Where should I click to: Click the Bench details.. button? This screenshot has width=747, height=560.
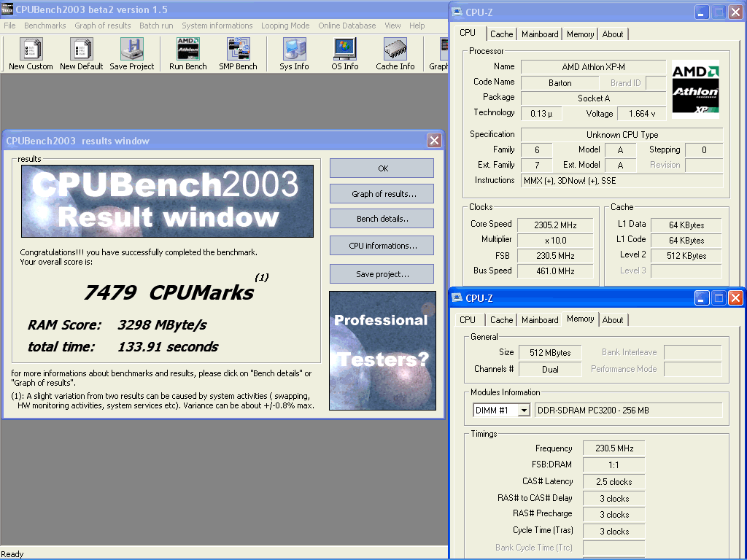click(382, 219)
